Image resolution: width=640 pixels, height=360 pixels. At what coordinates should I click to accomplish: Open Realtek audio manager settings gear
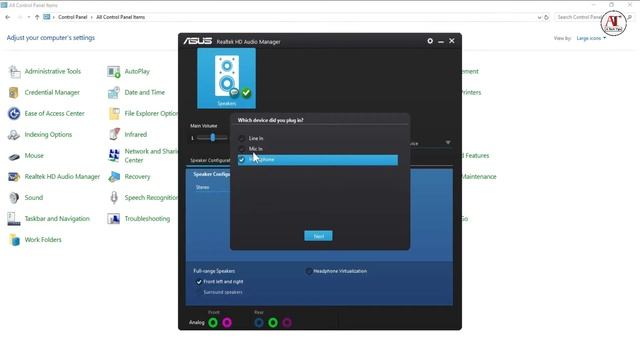(430, 41)
